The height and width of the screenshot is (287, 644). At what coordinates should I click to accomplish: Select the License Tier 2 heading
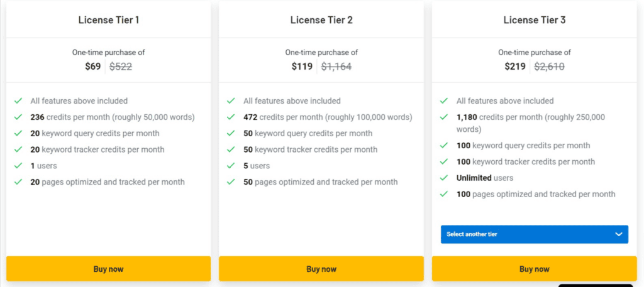(x=321, y=20)
